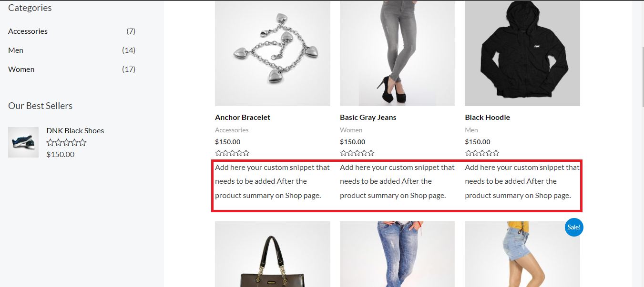Click the DNK Black Shoes thumbnail
Viewport: 644px width, 287px height.
click(x=23, y=142)
